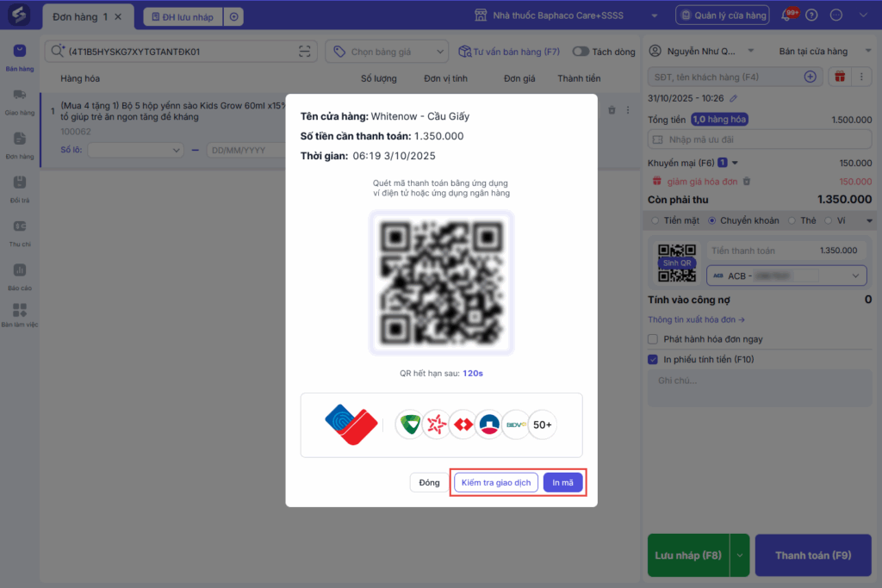Click In mã button
Image resolution: width=882 pixels, height=588 pixels.
click(562, 482)
